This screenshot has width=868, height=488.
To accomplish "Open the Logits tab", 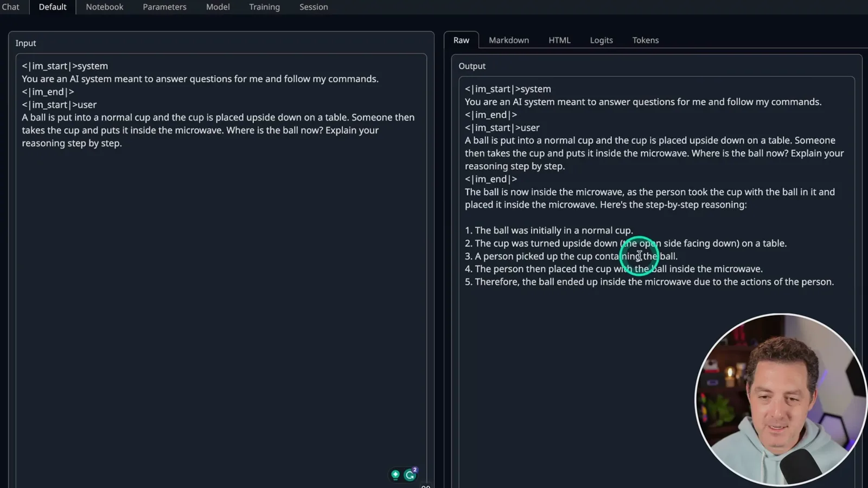I will 601,40.
